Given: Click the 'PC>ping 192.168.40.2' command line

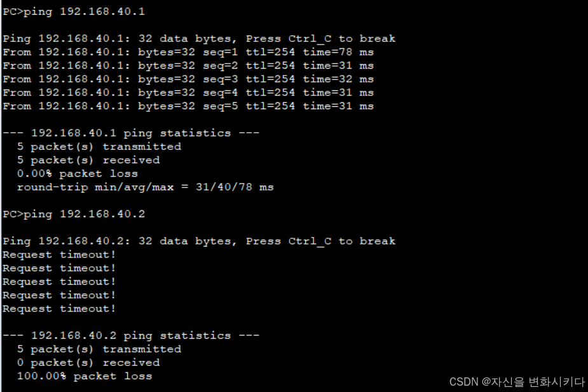Looking at the screenshot, I should [74, 214].
